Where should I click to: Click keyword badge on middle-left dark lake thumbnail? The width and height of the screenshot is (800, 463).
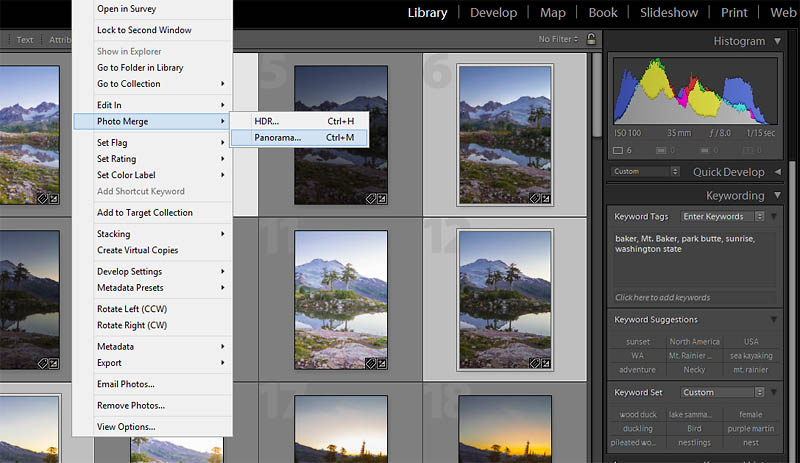43,363
